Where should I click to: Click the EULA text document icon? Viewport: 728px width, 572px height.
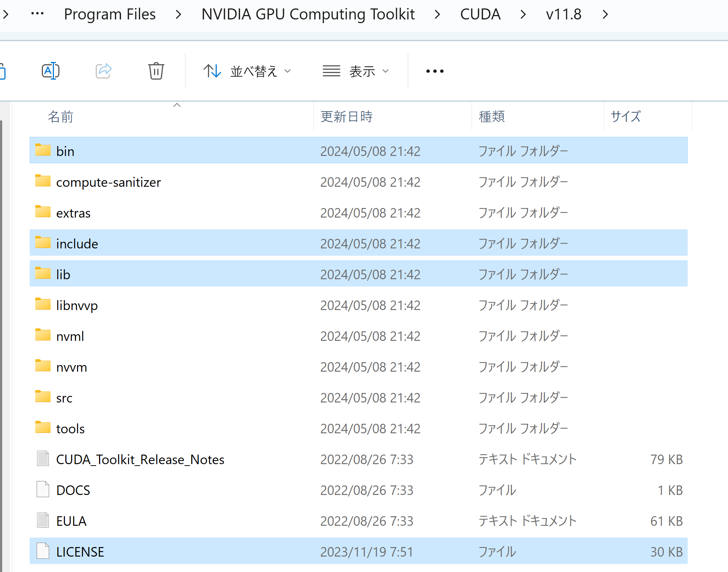coord(43,520)
